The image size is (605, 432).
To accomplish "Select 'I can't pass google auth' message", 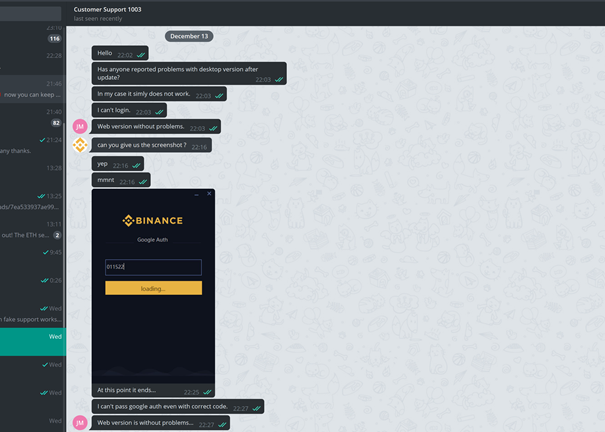I will point(178,407).
